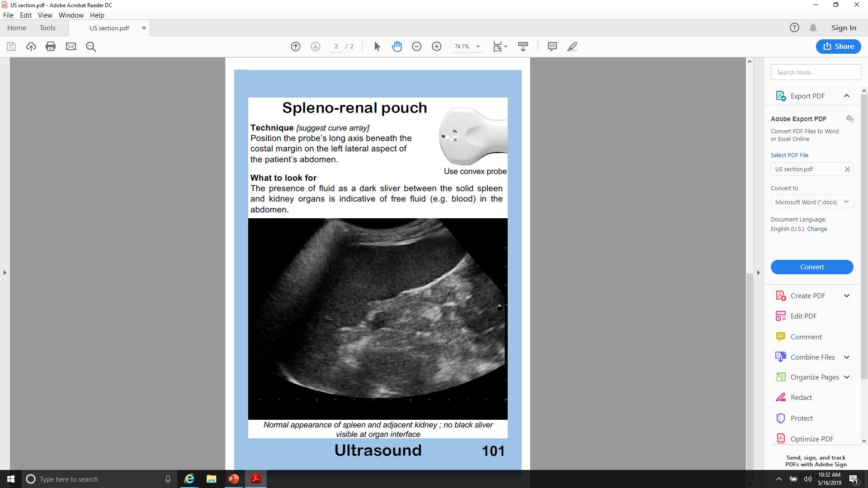
Task: Click the highlight pen tool
Action: [x=572, y=47]
